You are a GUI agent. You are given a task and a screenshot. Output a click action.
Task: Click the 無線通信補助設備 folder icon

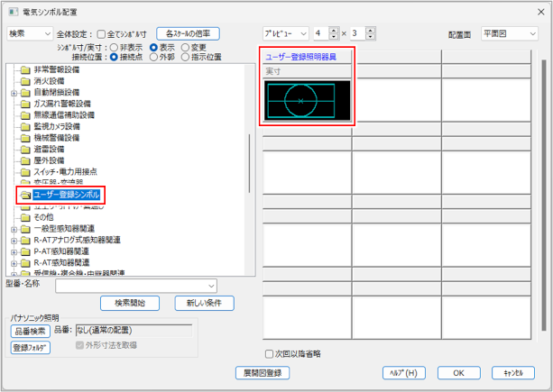(x=25, y=114)
